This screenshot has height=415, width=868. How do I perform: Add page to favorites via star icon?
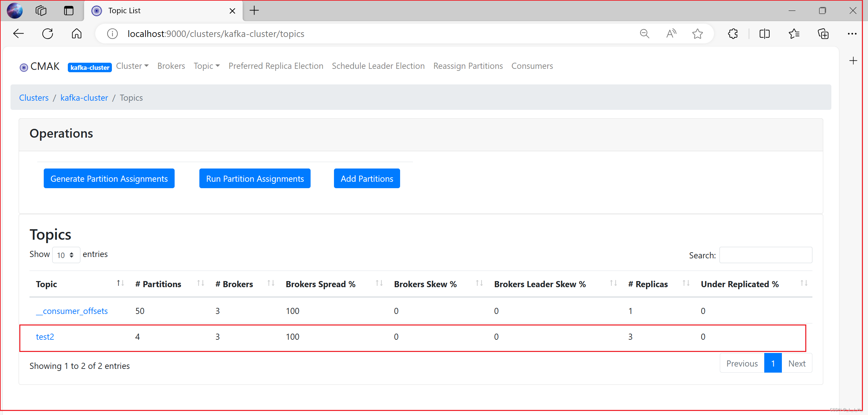click(x=697, y=34)
